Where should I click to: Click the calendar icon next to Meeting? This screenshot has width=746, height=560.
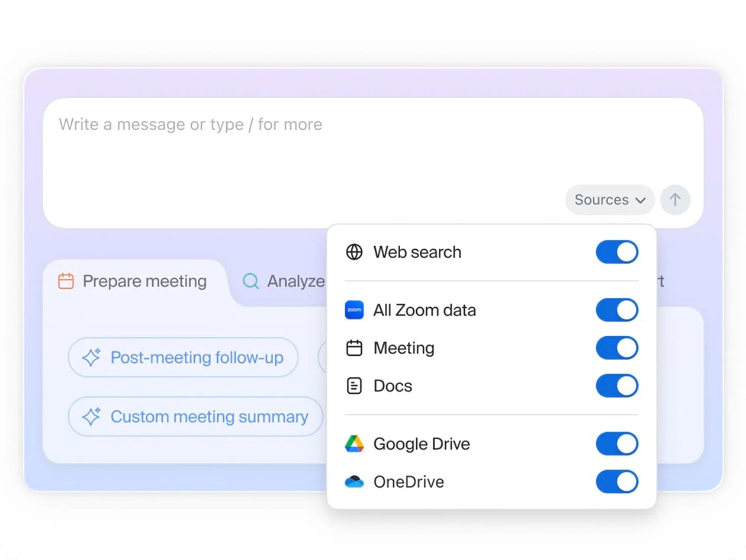(x=354, y=348)
